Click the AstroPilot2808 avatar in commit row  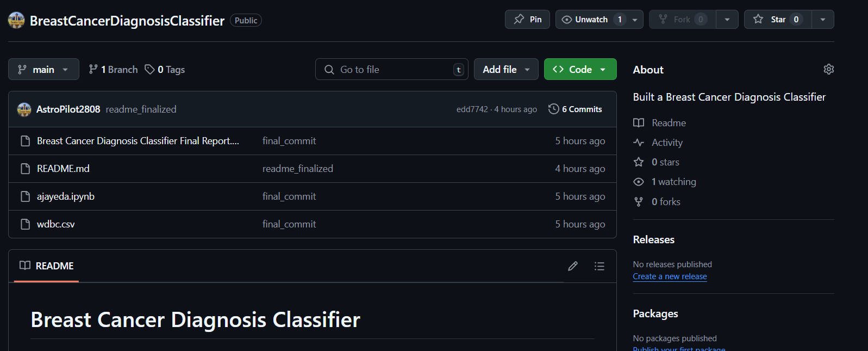pyautogui.click(x=24, y=109)
